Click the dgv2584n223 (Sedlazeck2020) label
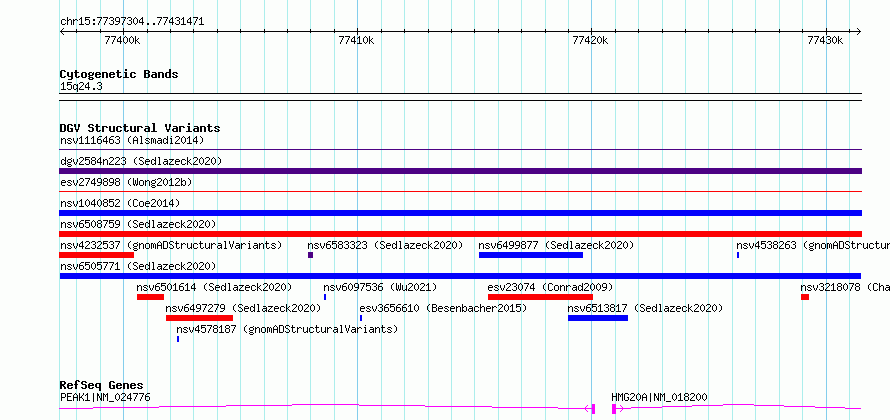Image resolution: width=890 pixels, height=420 pixels. [141, 161]
